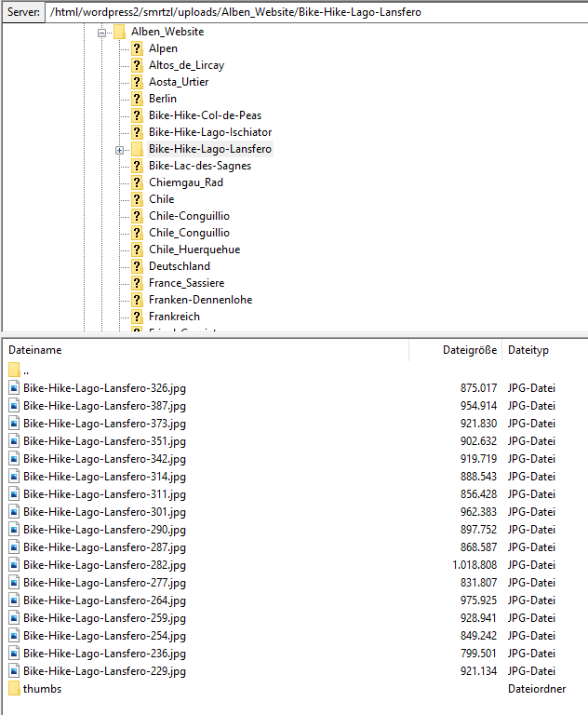Click the question-mark folder icon beside Frankreich

pyautogui.click(x=137, y=317)
